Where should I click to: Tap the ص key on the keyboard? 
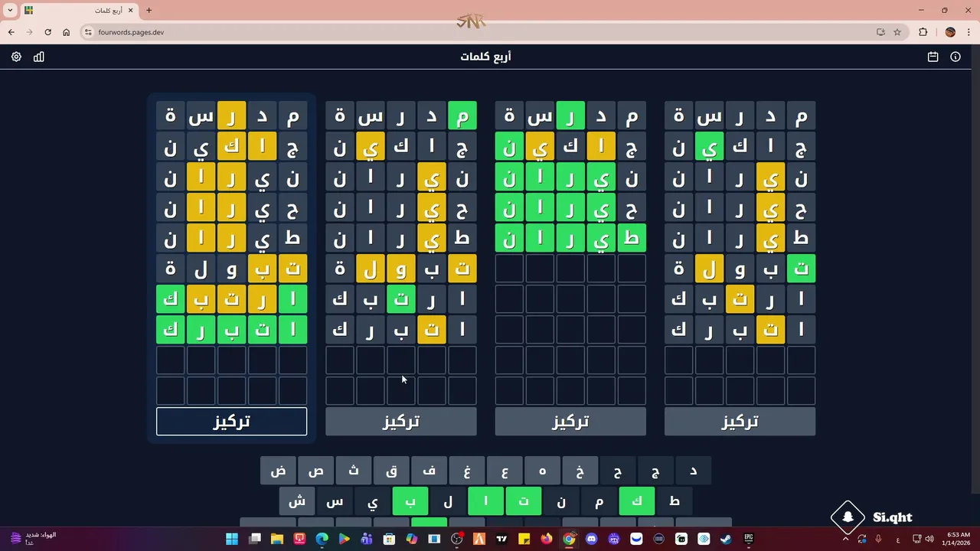(316, 471)
